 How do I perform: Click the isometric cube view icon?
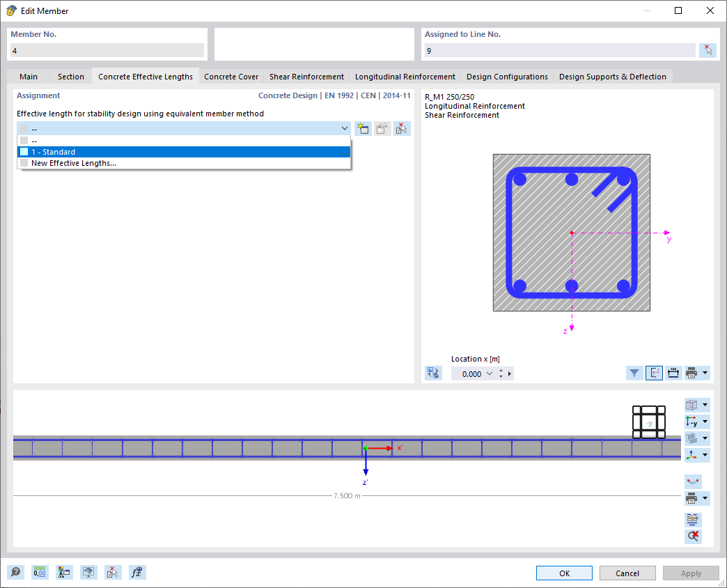(691, 405)
